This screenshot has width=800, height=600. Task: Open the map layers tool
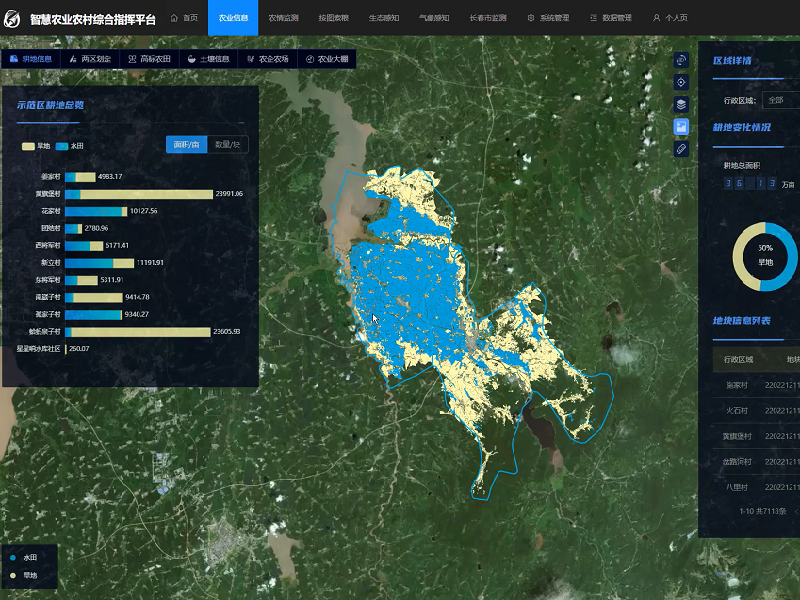tap(681, 104)
